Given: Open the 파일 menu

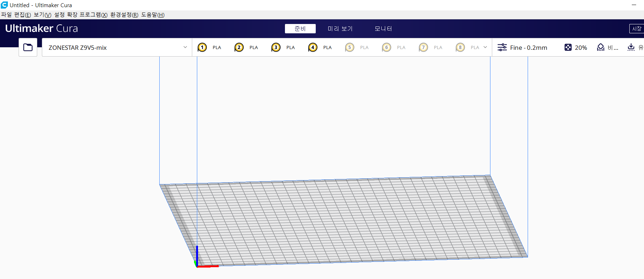Looking at the screenshot, I should (x=6, y=15).
